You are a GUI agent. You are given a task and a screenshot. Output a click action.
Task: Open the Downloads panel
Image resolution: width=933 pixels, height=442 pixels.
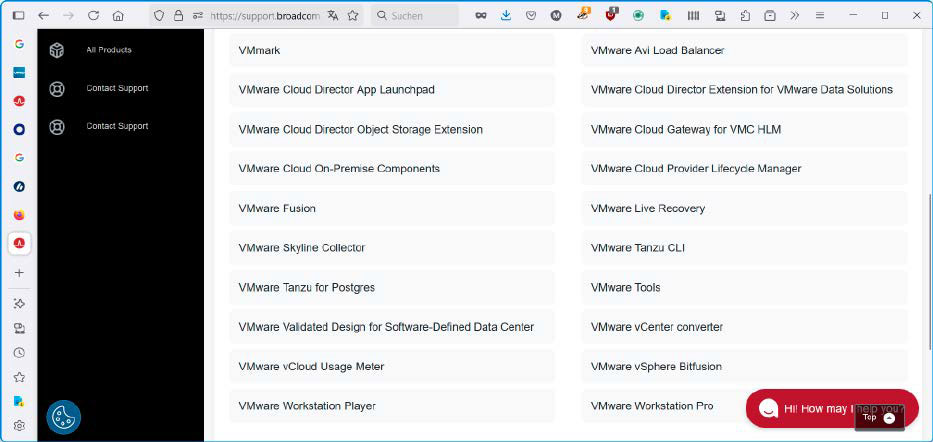[506, 16]
